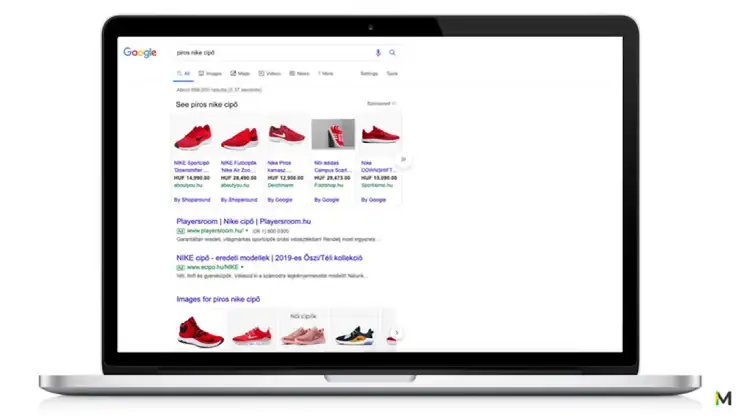Screen dimensions: 740x416
Task: Switch to the Maps tab
Action: (240, 74)
